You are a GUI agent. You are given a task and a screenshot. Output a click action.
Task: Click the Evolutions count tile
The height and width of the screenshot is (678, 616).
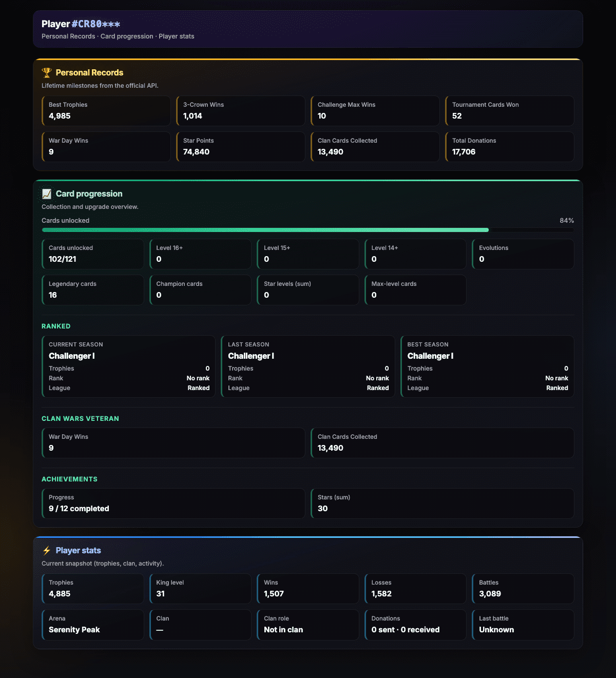point(523,254)
